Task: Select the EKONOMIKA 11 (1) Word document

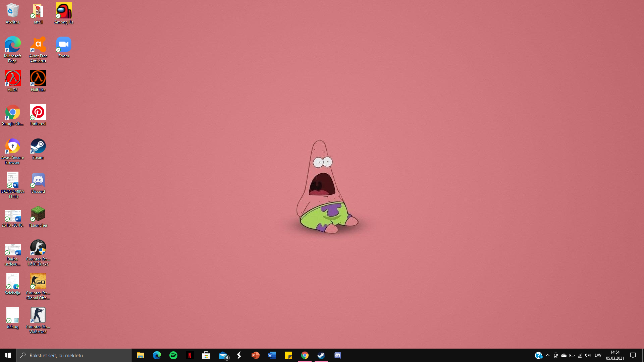Action: pos(13,185)
